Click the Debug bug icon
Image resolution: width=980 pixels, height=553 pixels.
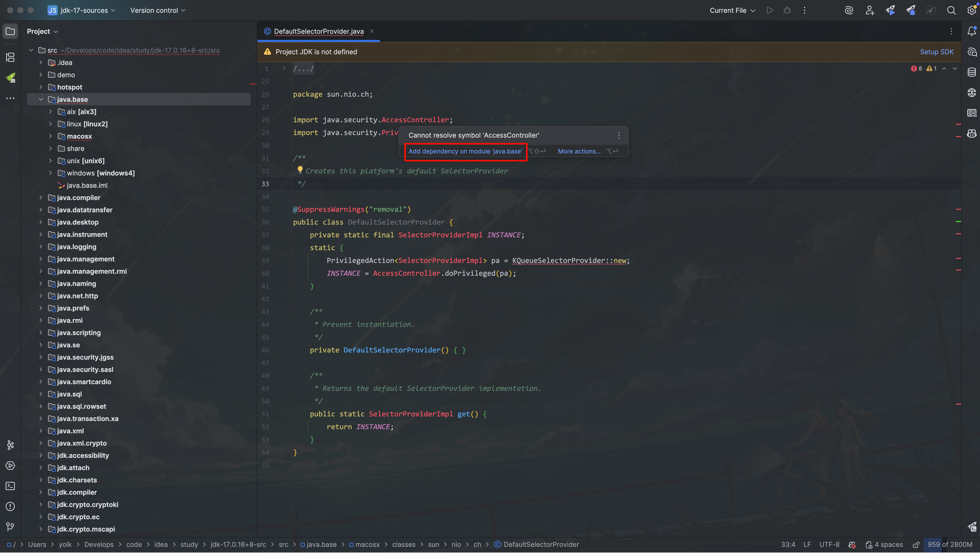(787, 10)
